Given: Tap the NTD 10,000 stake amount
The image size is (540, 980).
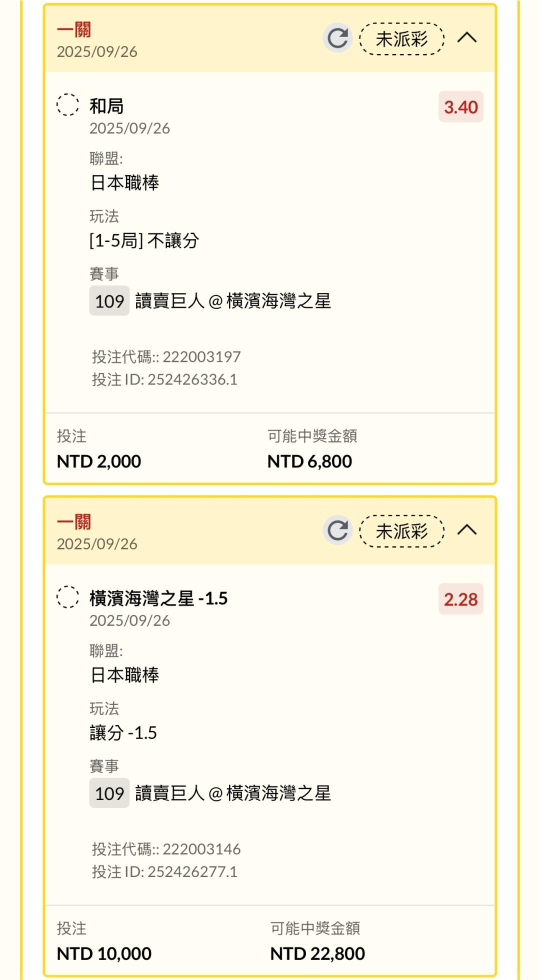Looking at the screenshot, I should pos(104,953).
